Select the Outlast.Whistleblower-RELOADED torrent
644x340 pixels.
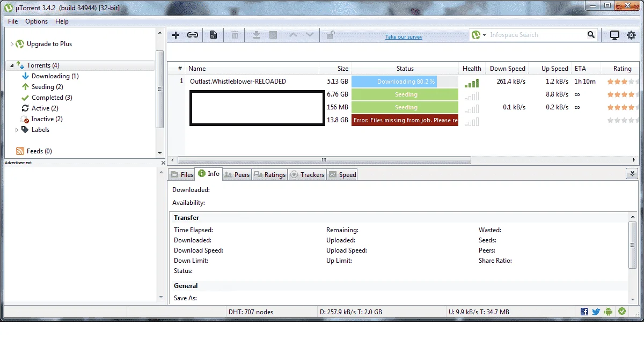tap(238, 82)
